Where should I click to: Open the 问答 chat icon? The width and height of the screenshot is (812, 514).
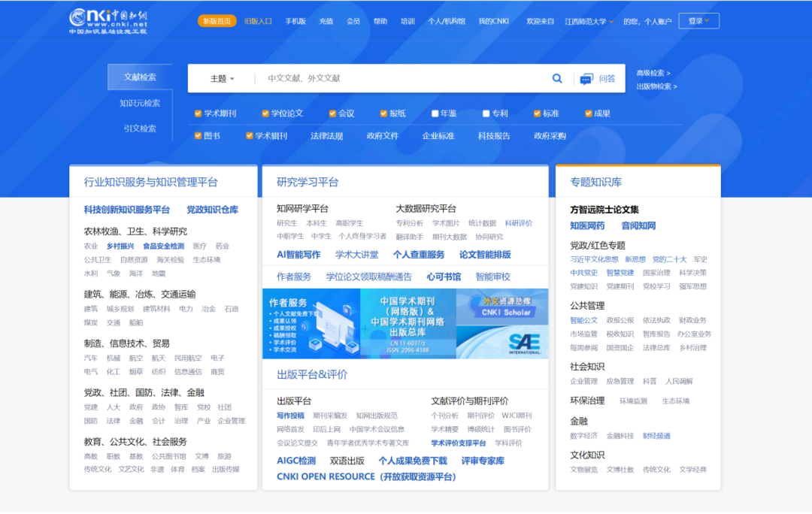(586, 79)
